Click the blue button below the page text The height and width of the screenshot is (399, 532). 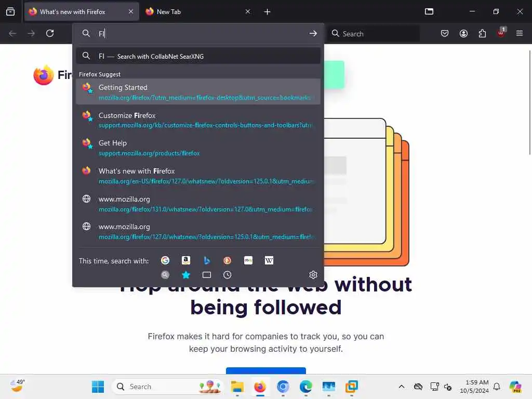(x=266, y=370)
